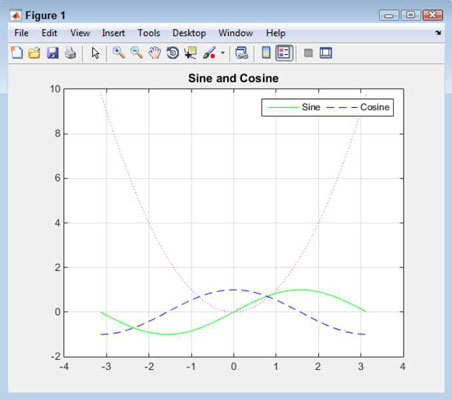Viewport: 452px width, 400px height.
Task: Minimize the Figure 1 window
Action: [x=389, y=15]
